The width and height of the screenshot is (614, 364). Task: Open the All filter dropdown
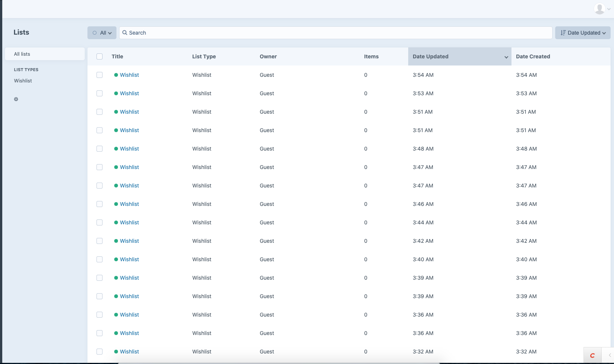[102, 33]
